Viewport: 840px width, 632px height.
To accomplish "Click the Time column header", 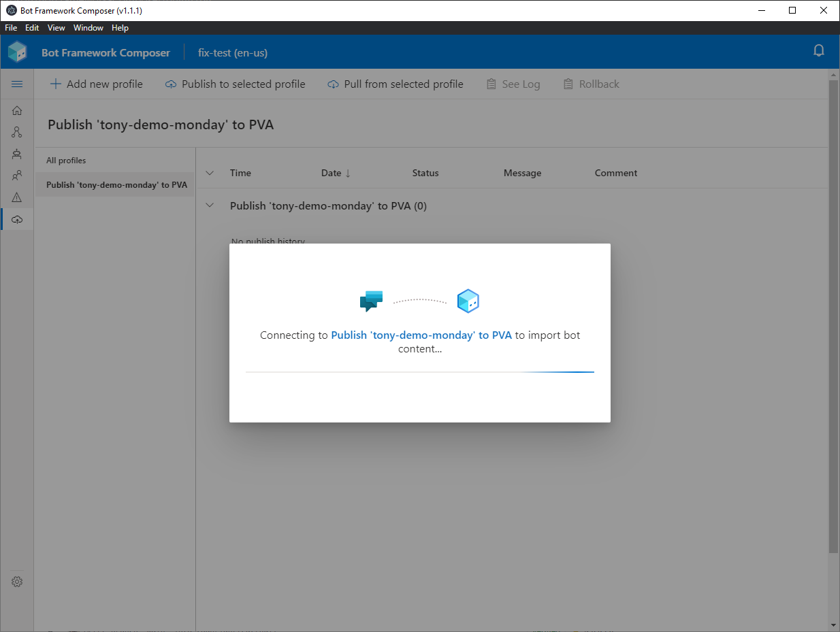I will point(240,173).
